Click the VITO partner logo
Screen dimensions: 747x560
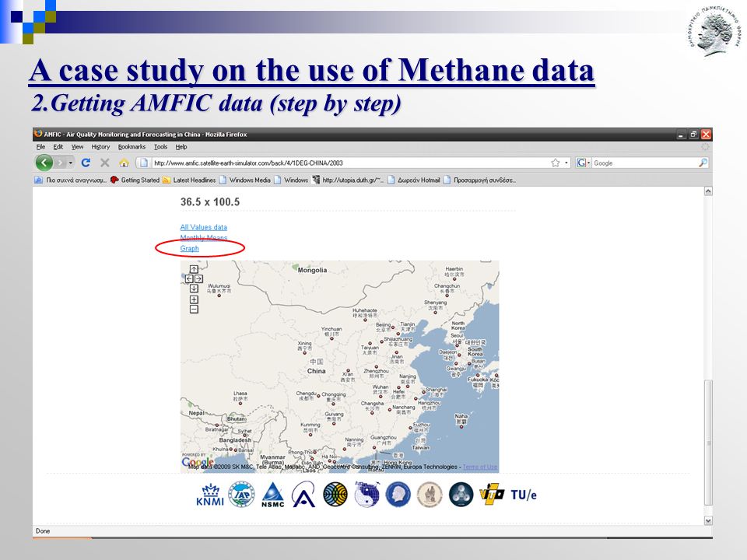[491, 495]
